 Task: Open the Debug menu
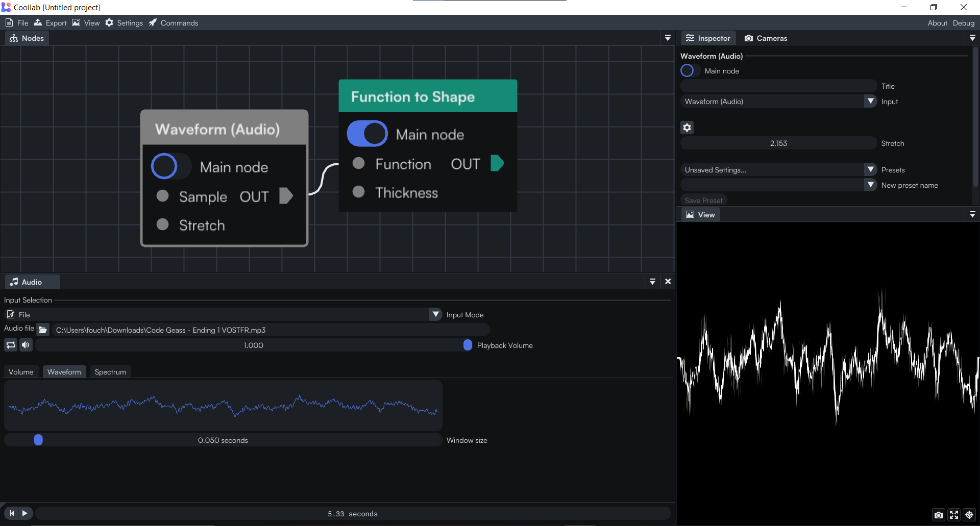(x=963, y=23)
